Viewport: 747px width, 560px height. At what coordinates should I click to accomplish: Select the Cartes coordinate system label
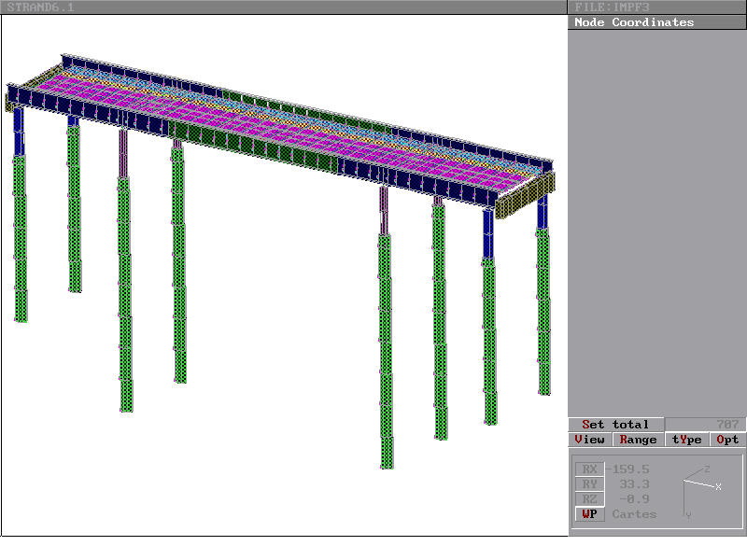pyautogui.click(x=634, y=514)
